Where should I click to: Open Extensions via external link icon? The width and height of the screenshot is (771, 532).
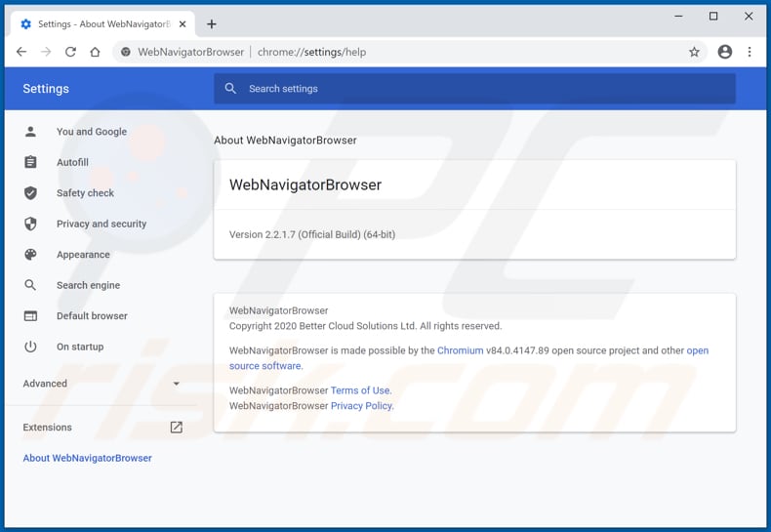(x=176, y=428)
